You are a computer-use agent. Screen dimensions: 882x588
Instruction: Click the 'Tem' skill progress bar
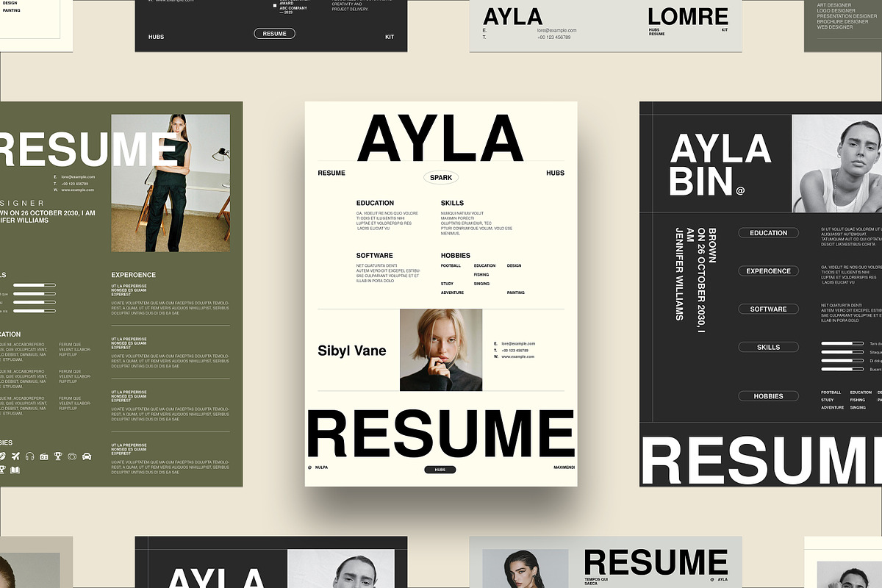point(842,343)
